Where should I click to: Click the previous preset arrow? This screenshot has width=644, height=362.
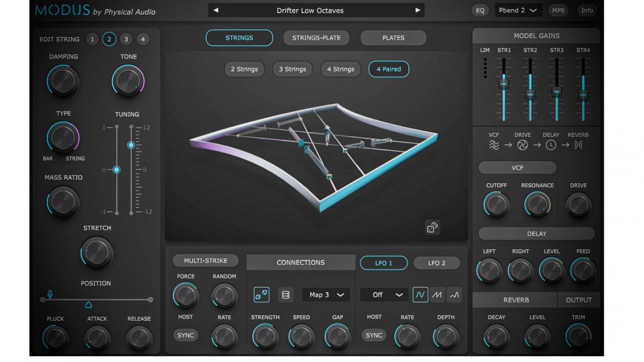(x=216, y=10)
